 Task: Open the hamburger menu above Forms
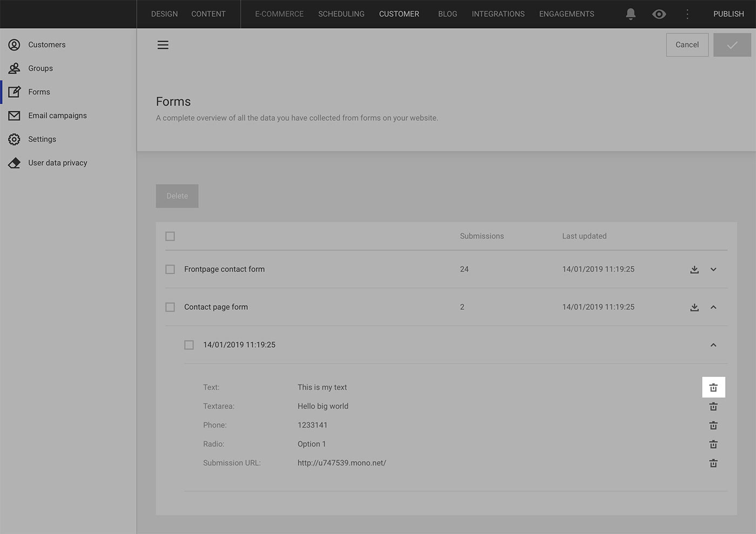(x=163, y=44)
